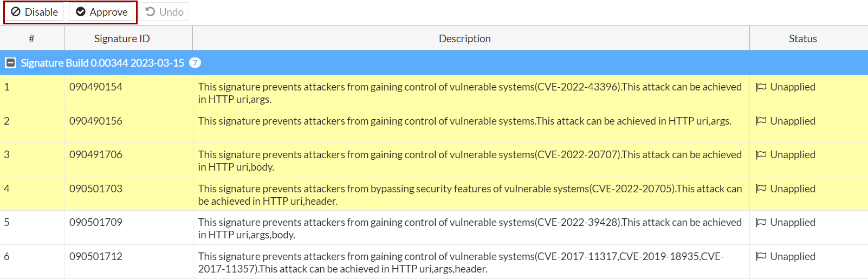Click flag icon for signature 090501709
This screenshot has height=279, width=868.
tap(761, 222)
